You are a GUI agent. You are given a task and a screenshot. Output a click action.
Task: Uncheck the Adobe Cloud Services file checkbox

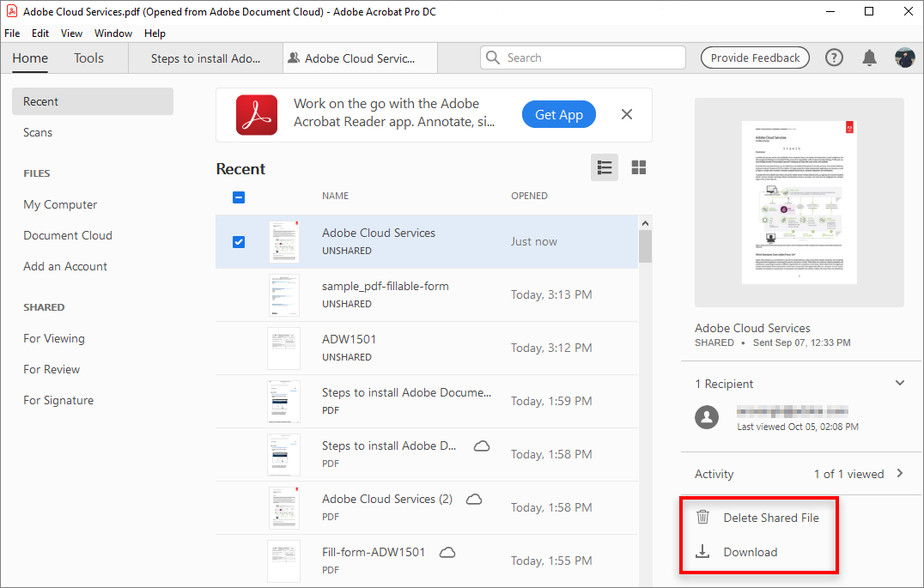coord(239,241)
